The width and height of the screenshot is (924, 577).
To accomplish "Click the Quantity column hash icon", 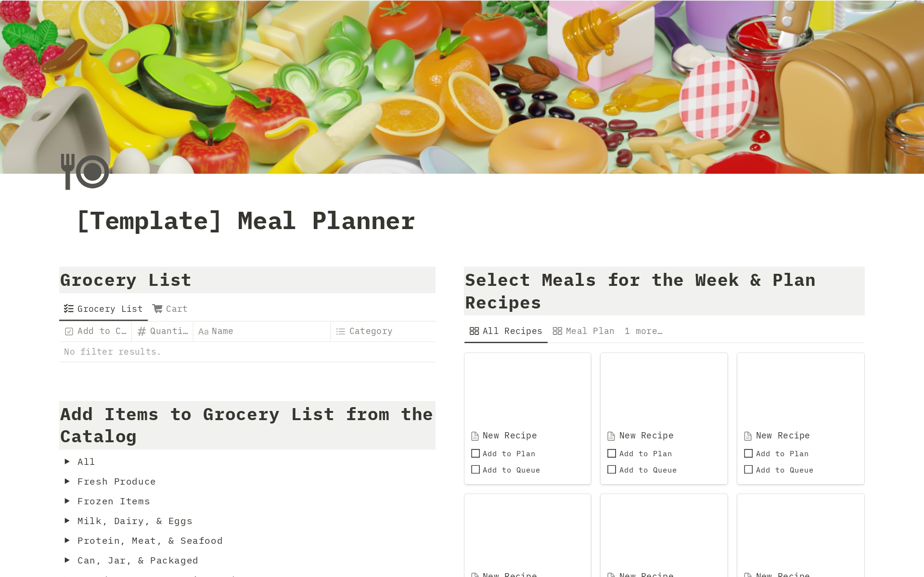I will click(x=142, y=331).
